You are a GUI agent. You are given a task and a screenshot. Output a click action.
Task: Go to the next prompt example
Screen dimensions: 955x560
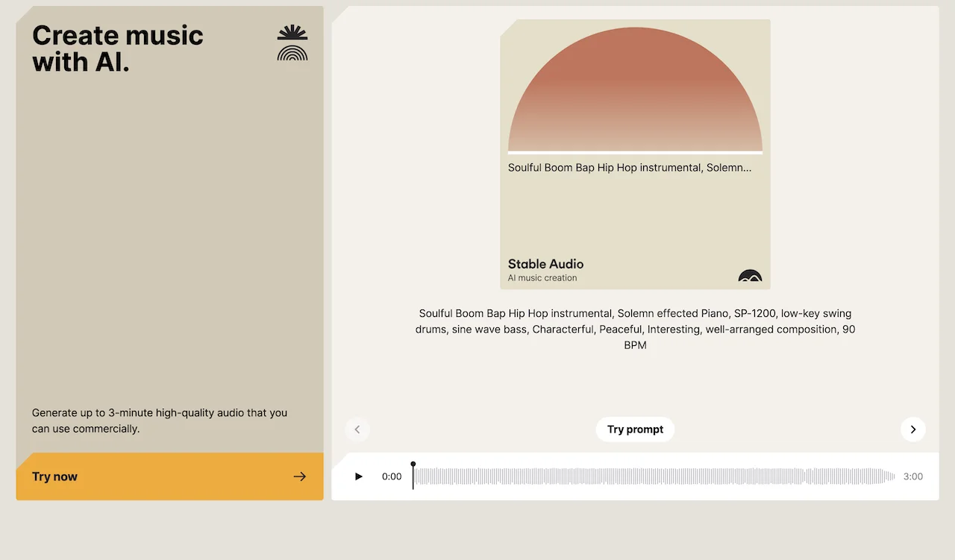click(x=913, y=430)
